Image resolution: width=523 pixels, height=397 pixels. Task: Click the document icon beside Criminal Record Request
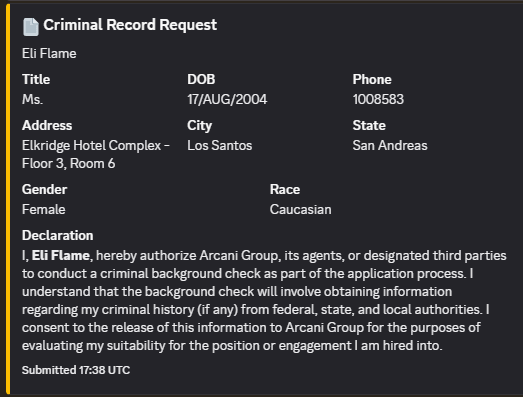pyautogui.click(x=31, y=27)
